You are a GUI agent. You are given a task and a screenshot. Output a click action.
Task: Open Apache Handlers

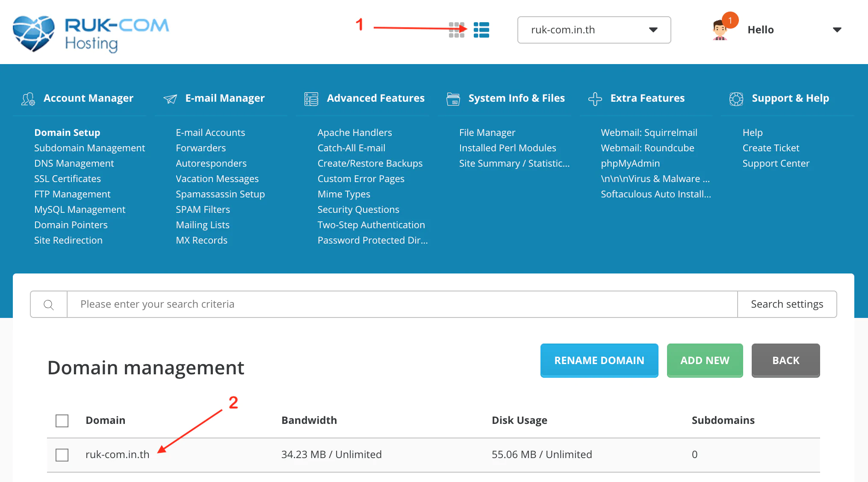point(354,132)
